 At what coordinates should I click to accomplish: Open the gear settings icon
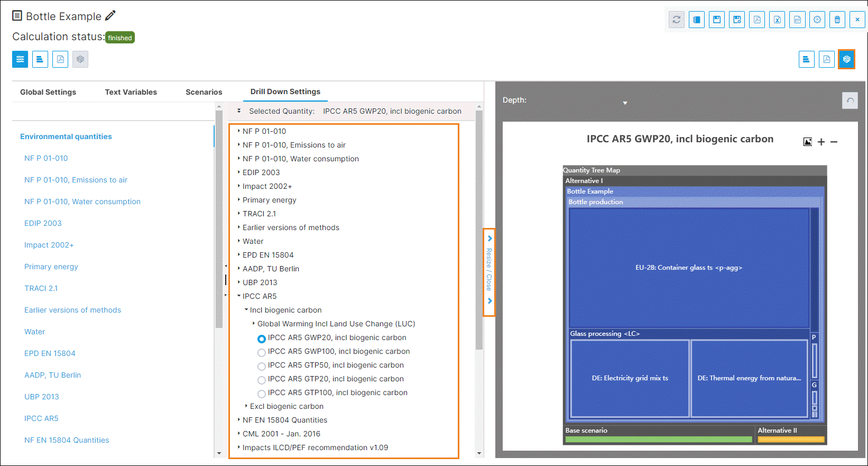click(817, 20)
